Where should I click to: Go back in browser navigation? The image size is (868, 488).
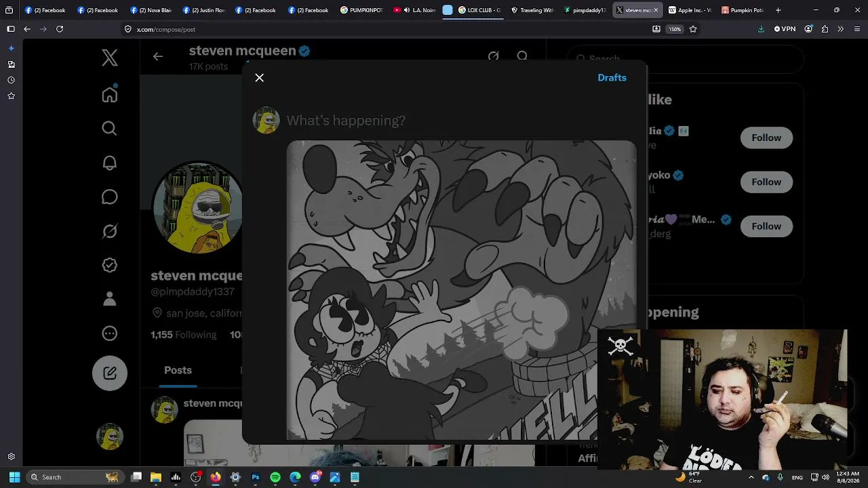(26, 29)
